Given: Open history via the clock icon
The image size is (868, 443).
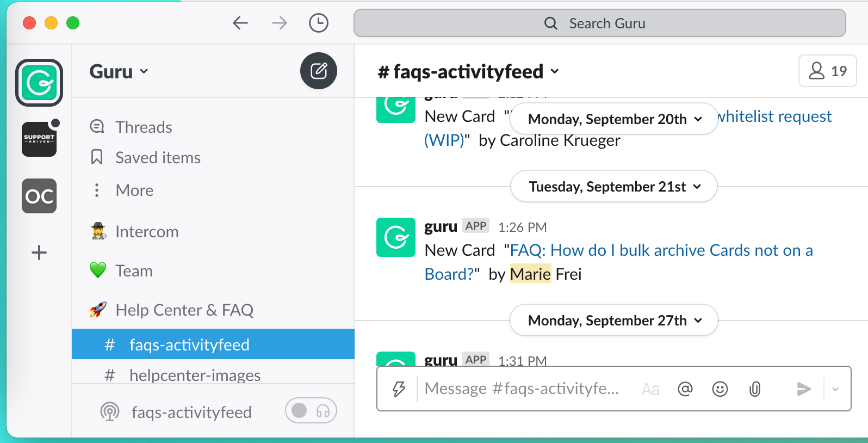Looking at the screenshot, I should [319, 23].
